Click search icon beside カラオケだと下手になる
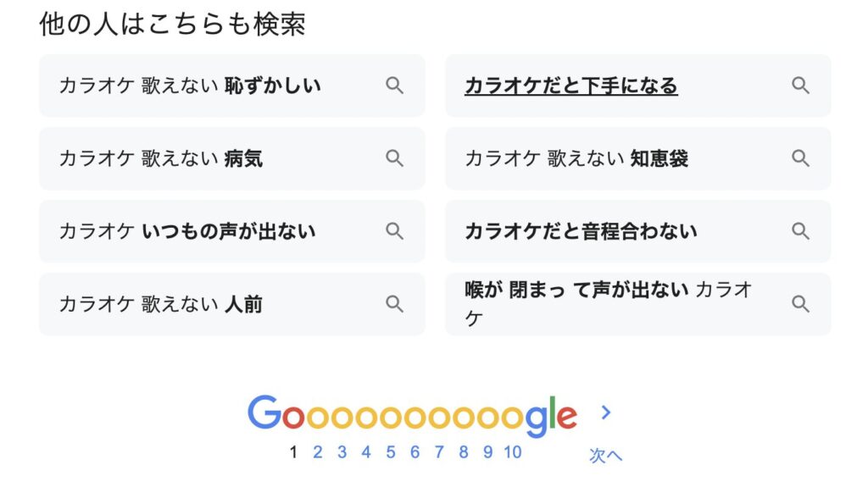This screenshot has height=498, width=868. coord(800,86)
